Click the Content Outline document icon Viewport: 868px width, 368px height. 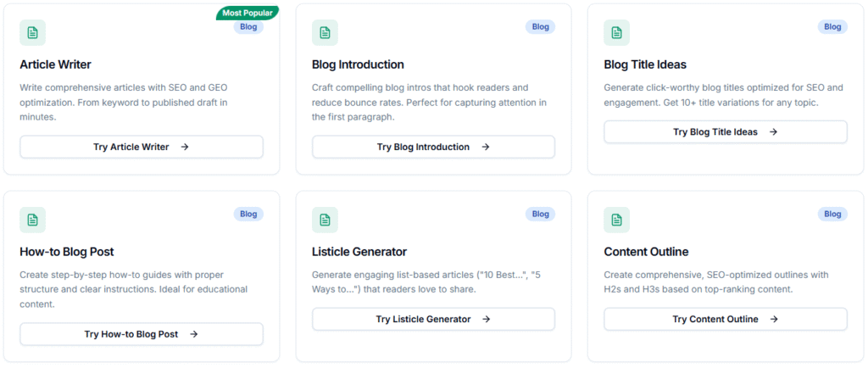click(616, 220)
